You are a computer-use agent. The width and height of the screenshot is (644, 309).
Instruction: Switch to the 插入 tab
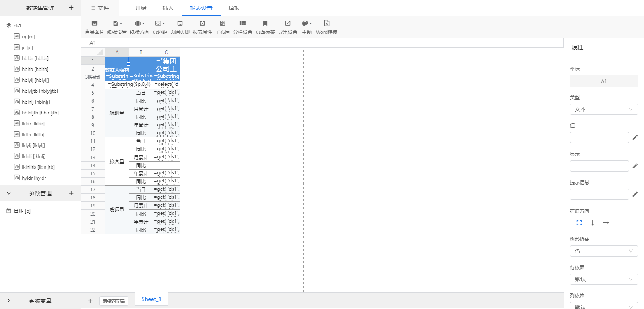pyautogui.click(x=168, y=8)
